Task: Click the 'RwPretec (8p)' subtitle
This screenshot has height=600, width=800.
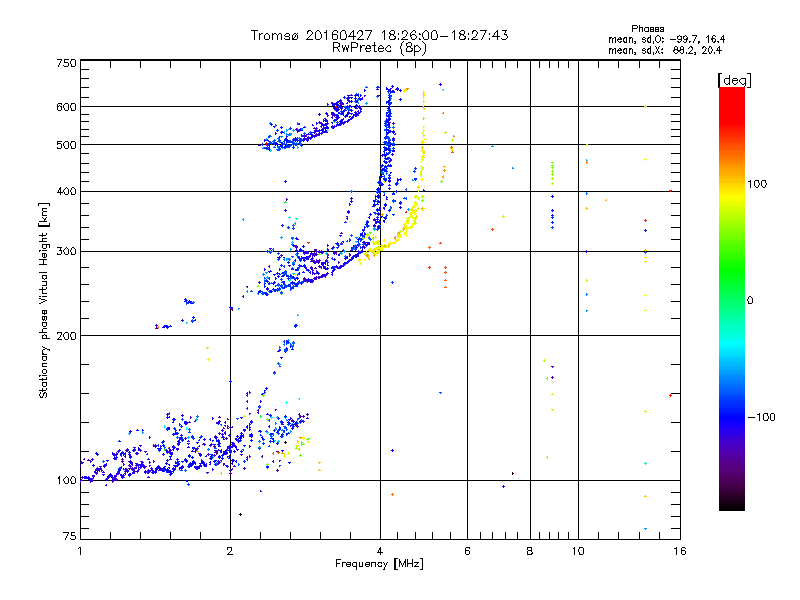Action: pos(379,48)
